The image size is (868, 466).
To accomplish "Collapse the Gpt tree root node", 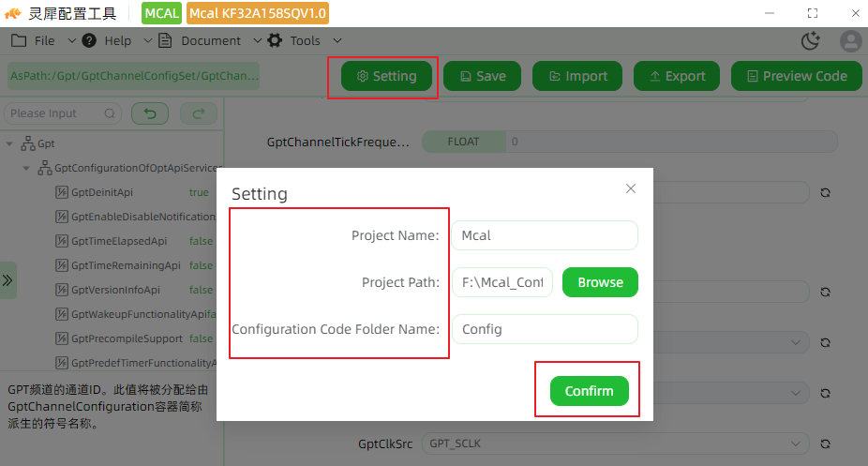I will pyautogui.click(x=9, y=143).
